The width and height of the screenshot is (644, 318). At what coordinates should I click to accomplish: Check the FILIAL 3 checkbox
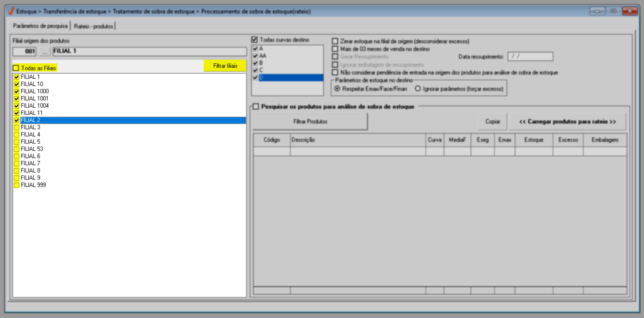pos(17,128)
